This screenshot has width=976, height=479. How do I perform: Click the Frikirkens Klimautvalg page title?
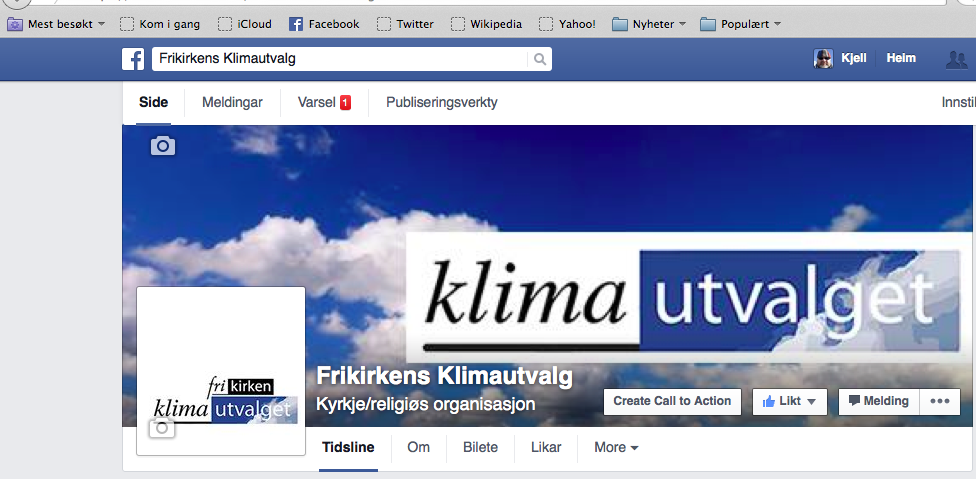(444, 376)
